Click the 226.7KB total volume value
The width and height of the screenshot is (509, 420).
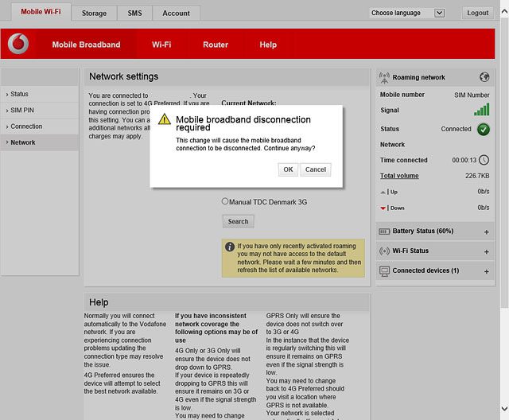(x=477, y=176)
